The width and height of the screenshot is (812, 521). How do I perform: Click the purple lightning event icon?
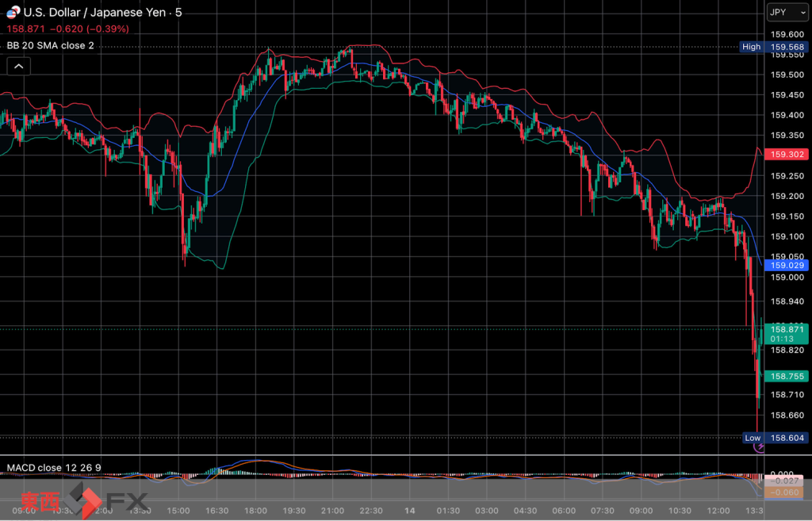759,446
